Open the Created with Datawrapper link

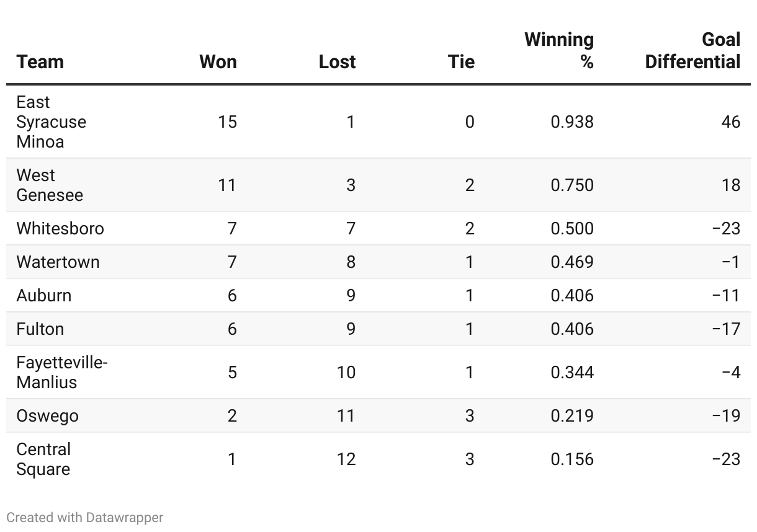tap(85, 517)
